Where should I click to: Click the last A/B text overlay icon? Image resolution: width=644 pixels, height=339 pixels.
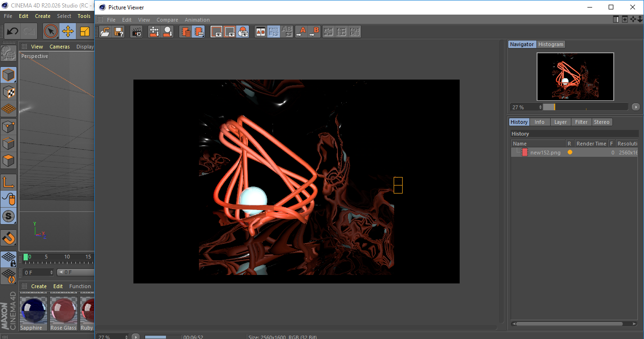(355, 32)
